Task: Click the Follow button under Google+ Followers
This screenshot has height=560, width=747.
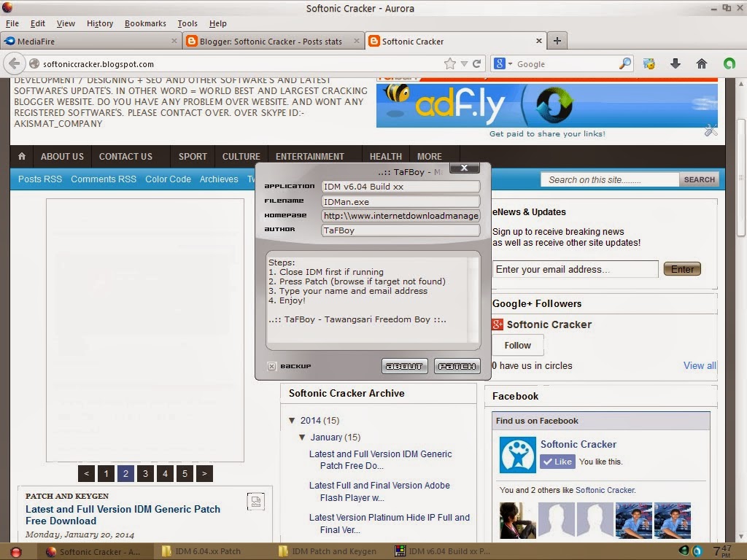Action: tap(517, 345)
